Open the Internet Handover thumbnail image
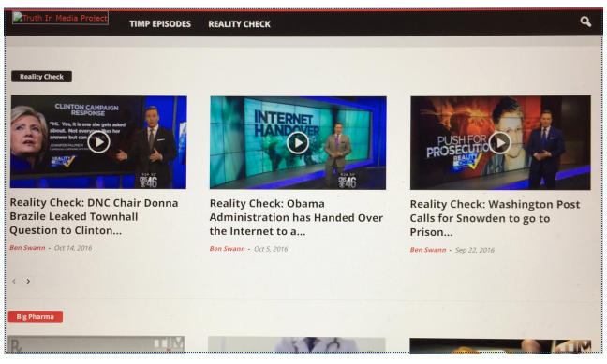This screenshot has height=364, width=607. click(x=298, y=143)
